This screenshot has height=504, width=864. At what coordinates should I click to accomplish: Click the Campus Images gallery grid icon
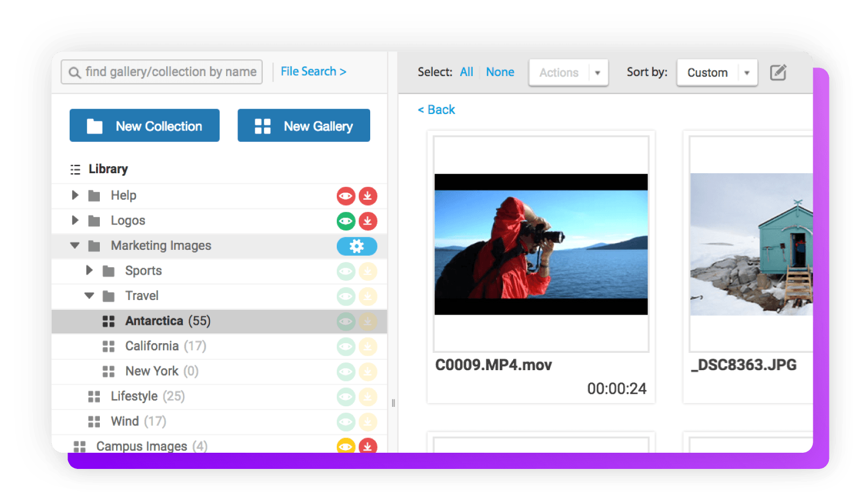[x=79, y=446]
